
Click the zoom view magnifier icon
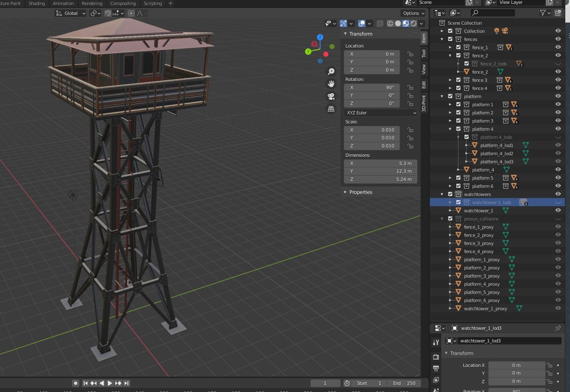click(x=331, y=72)
